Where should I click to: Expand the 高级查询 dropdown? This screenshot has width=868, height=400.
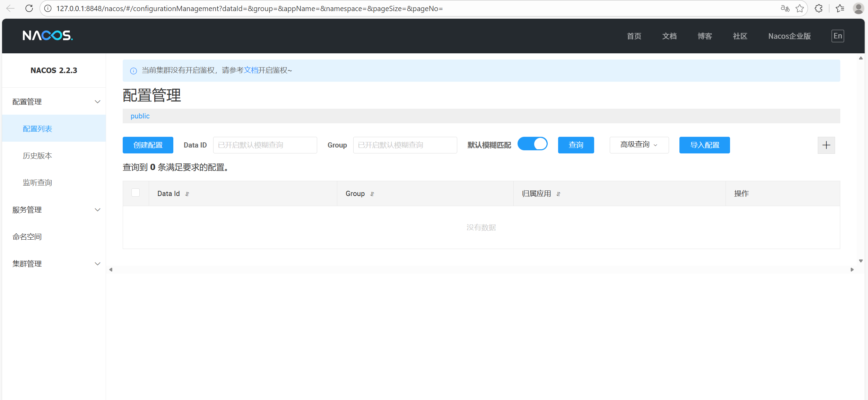coord(639,145)
